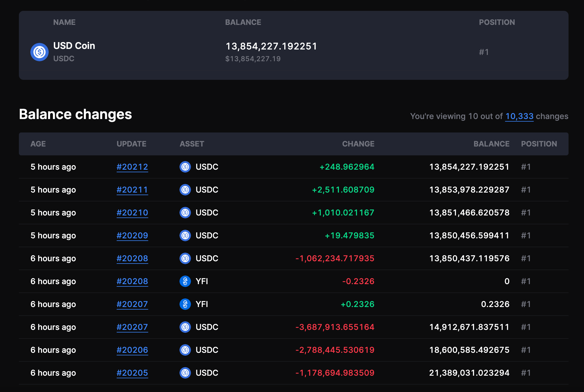
Task: Open update #20207 link in USDC row
Action: coord(132,327)
